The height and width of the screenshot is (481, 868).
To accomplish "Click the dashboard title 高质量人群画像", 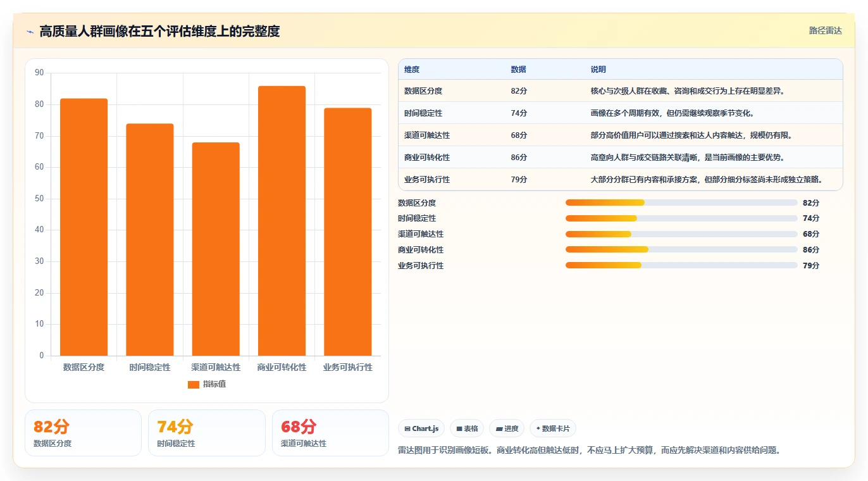I will click(160, 32).
